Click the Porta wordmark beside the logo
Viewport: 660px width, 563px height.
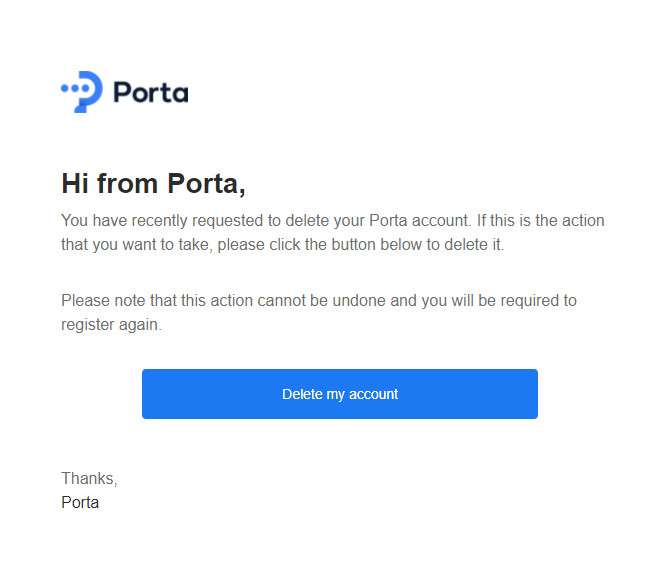pos(151,93)
